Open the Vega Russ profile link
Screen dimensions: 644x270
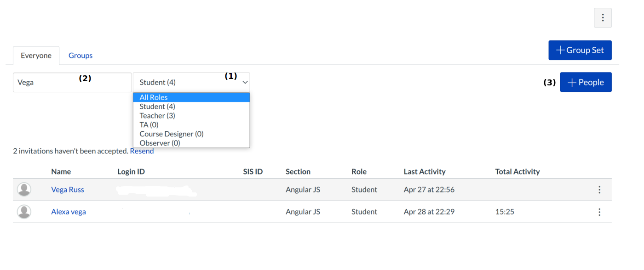coord(68,190)
